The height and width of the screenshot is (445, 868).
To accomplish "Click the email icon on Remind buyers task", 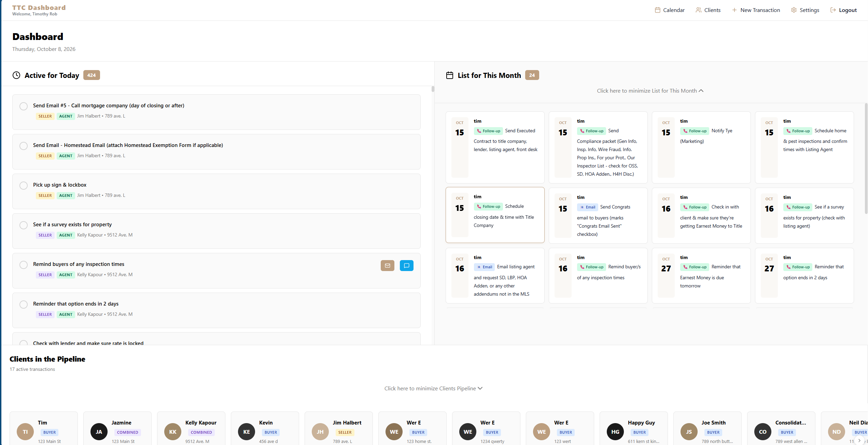I will pyautogui.click(x=387, y=266).
